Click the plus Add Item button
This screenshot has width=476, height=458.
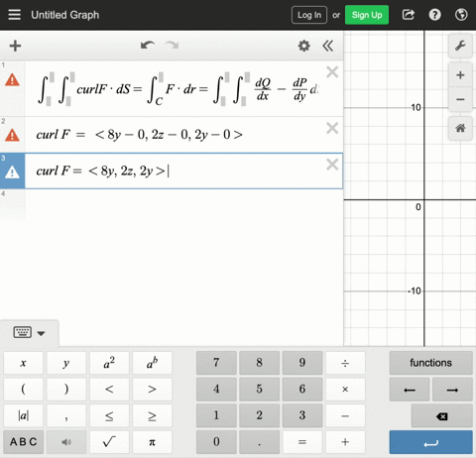click(x=15, y=46)
